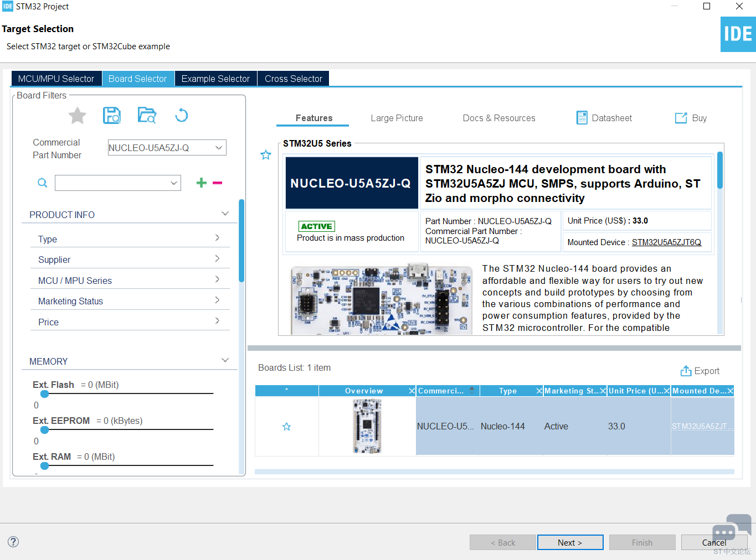Open the Example Selector tab
This screenshot has height=560, width=756.
click(x=216, y=79)
